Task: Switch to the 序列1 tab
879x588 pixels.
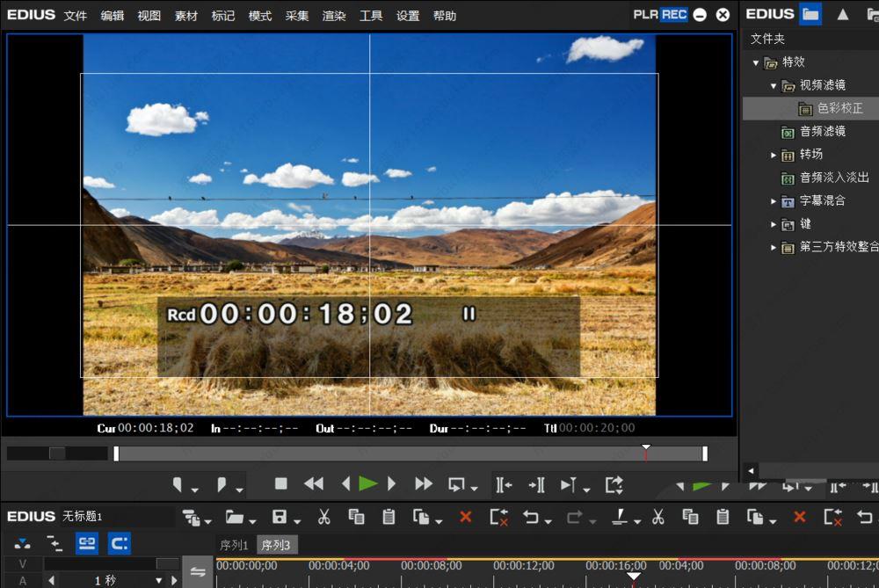Action: click(x=234, y=545)
